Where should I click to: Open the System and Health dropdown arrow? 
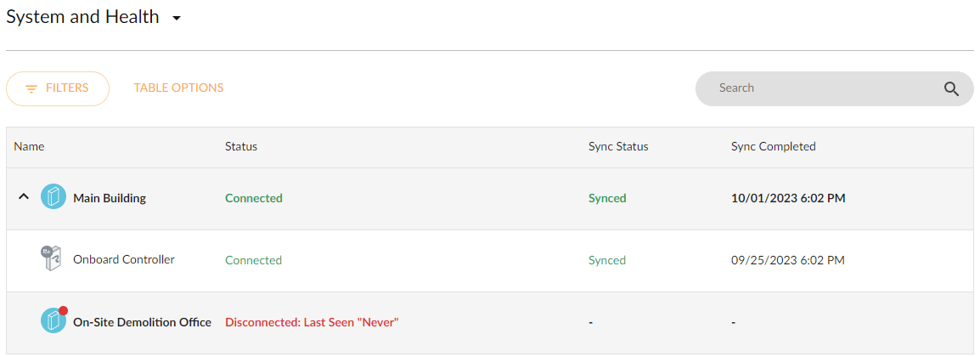pyautogui.click(x=177, y=18)
